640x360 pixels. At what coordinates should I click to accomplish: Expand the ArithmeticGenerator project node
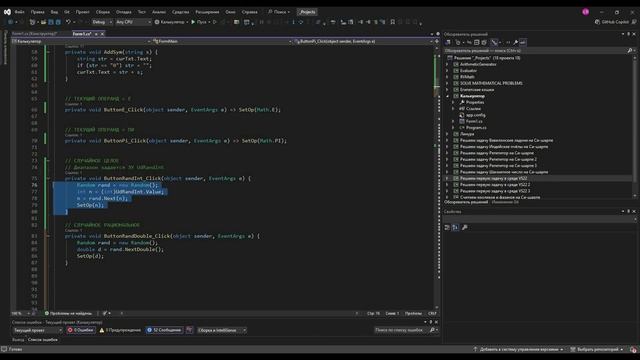[x=447, y=64]
